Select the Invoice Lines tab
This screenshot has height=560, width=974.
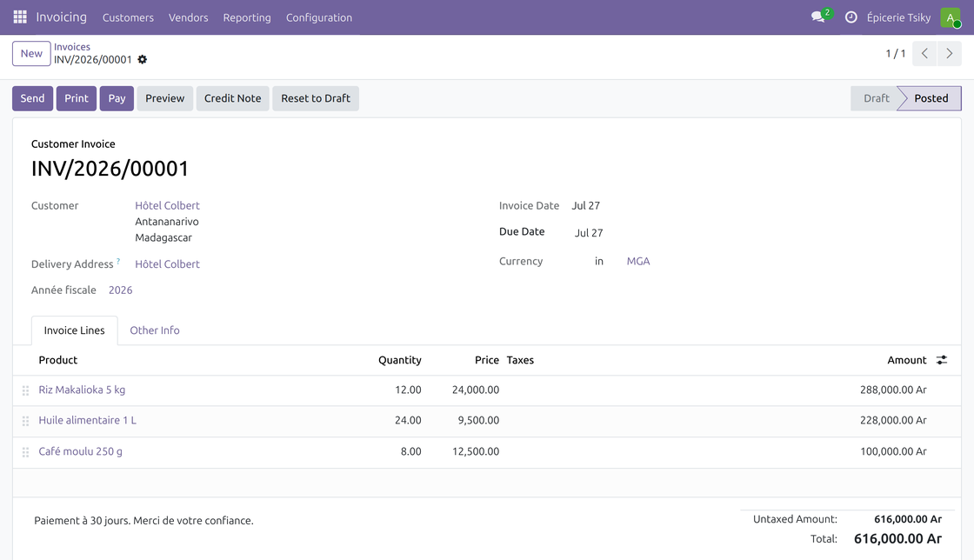coord(75,330)
